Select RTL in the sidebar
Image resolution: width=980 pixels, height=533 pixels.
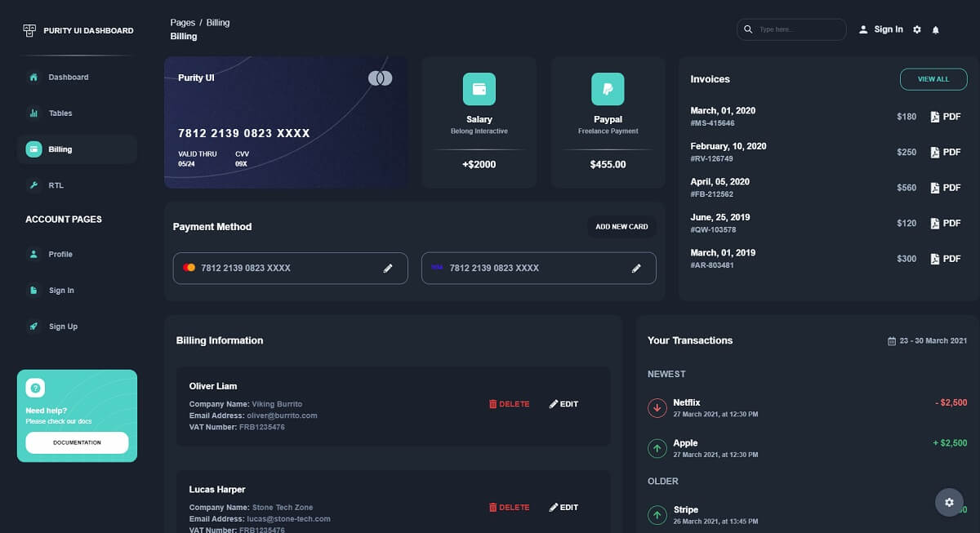(56, 185)
